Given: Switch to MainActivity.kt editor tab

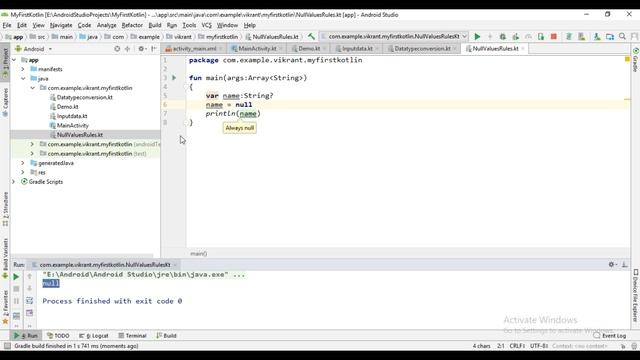Looking at the screenshot, I should pyautogui.click(x=257, y=49).
